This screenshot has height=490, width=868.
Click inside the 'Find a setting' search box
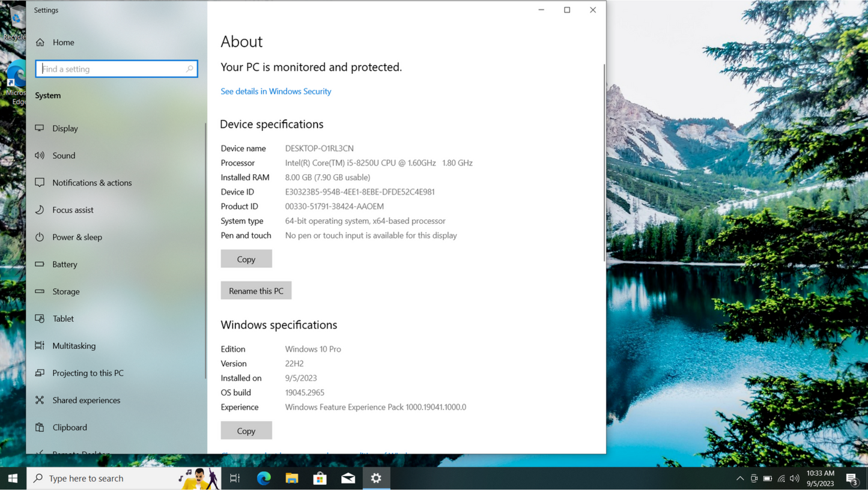point(116,68)
